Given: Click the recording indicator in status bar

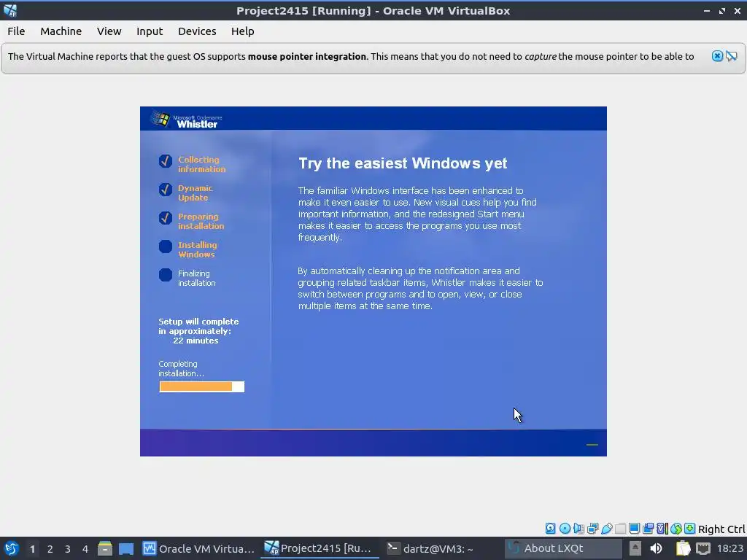Looking at the screenshot, I should 648,528.
